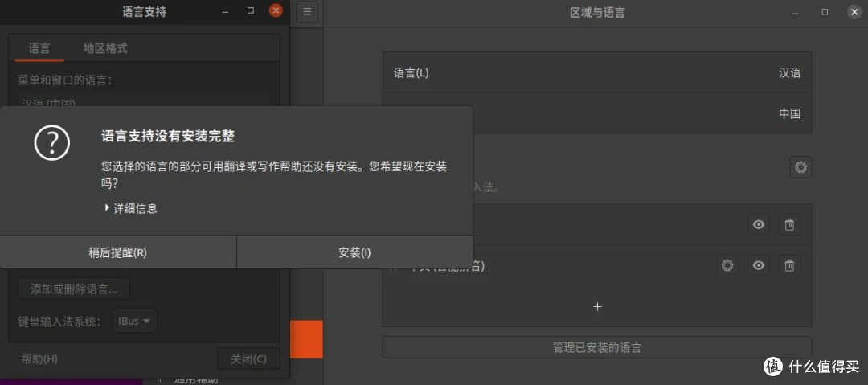Click the 语言支持没有安装完整 heading

point(168,137)
